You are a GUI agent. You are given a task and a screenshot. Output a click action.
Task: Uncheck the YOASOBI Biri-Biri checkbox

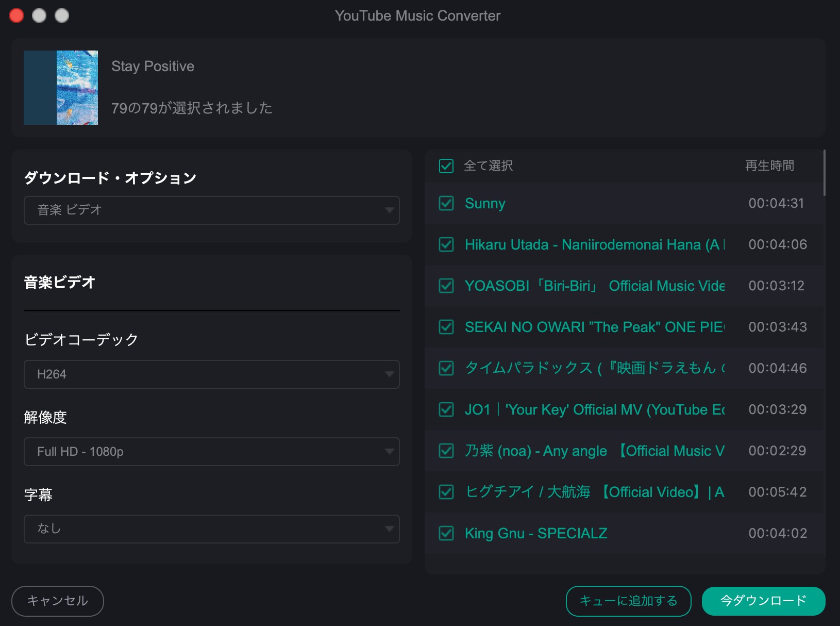coord(446,286)
